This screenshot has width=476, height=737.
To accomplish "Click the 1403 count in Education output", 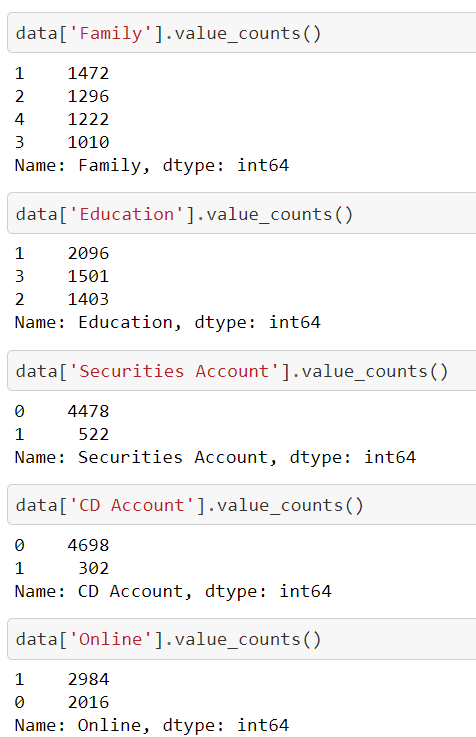I will pos(88,299).
